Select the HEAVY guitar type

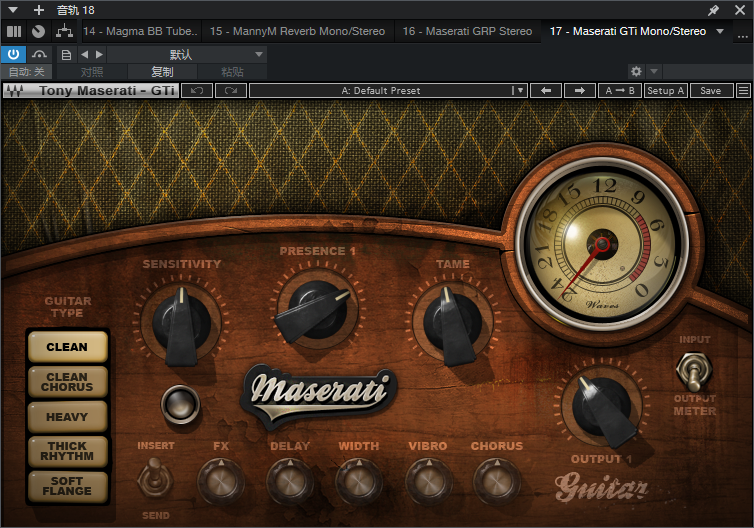pyautogui.click(x=67, y=417)
